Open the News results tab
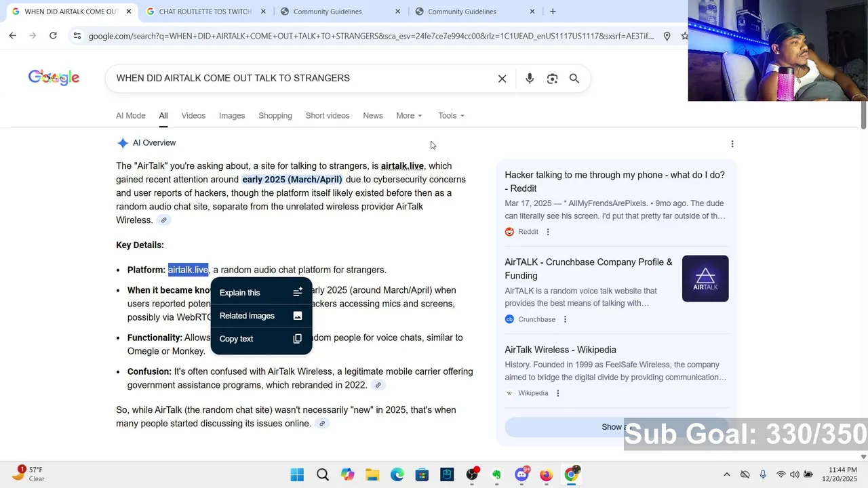The width and height of the screenshot is (868, 488). coord(373,116)
